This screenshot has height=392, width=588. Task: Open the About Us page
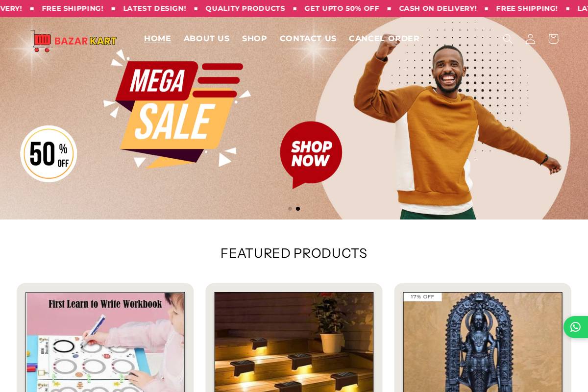207,39
